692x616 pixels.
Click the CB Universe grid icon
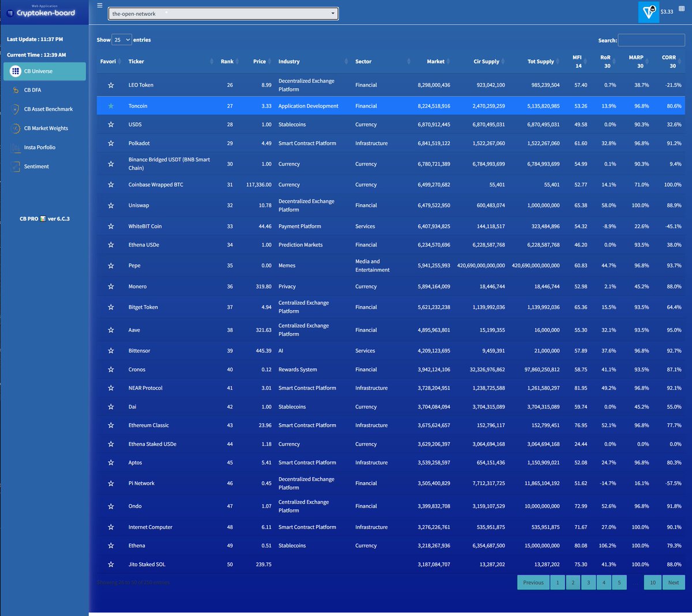point(16,71)
